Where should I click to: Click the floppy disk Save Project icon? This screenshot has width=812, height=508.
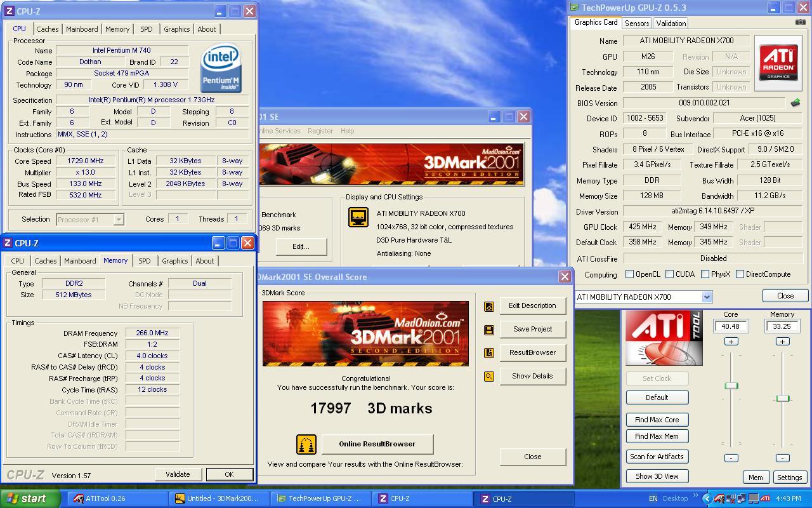click(x=489, y=330)
